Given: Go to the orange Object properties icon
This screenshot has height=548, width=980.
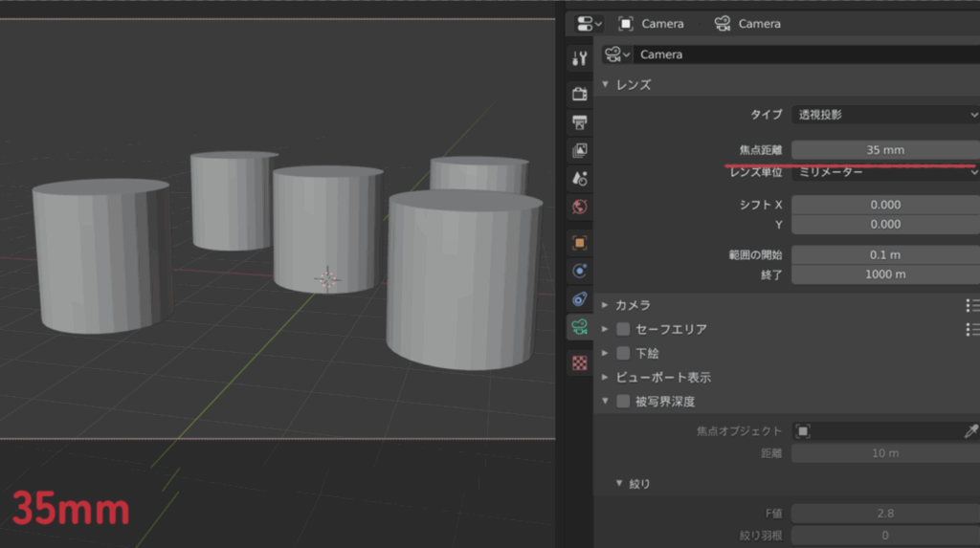Looking at the screenshot, I should [579, 243].
